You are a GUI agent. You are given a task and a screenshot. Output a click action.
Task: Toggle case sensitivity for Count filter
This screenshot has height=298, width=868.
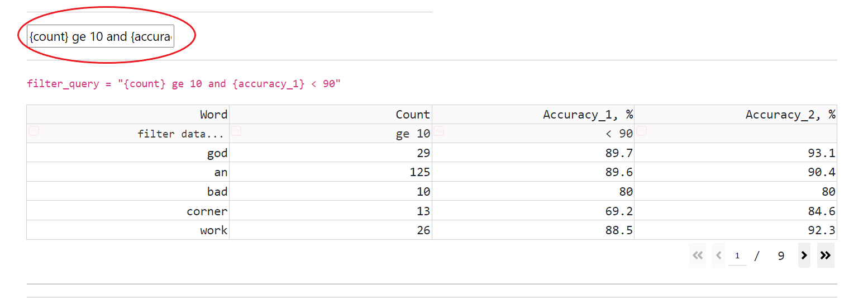coord(236,131)
